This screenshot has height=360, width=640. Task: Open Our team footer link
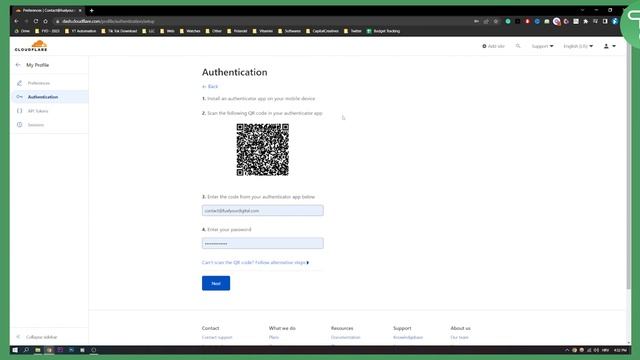[460, 338]
